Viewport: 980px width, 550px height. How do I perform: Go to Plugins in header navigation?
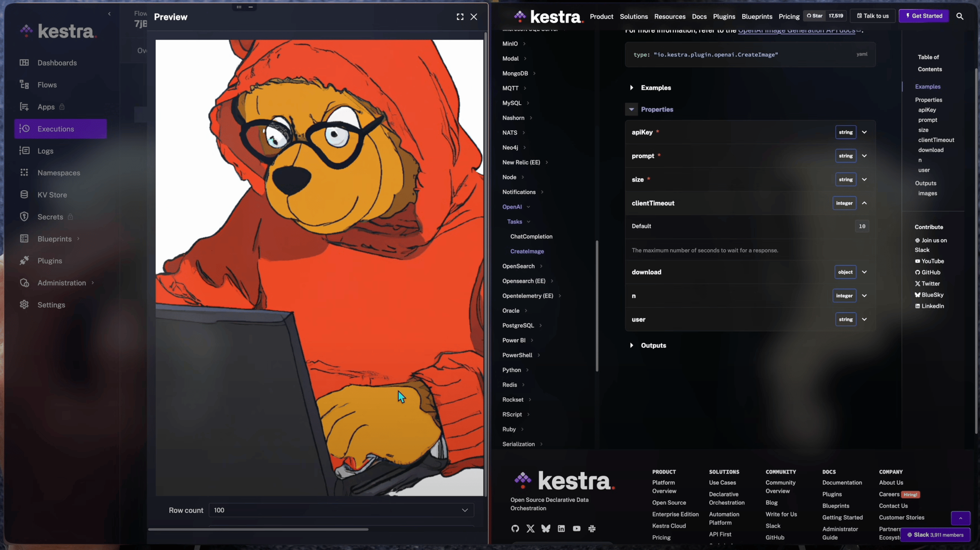[724, 17]
